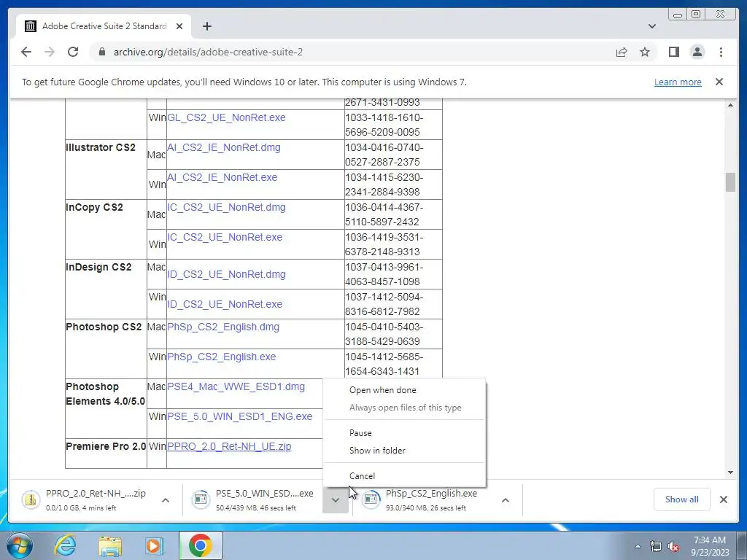Select Show in folder

point(404,451)
